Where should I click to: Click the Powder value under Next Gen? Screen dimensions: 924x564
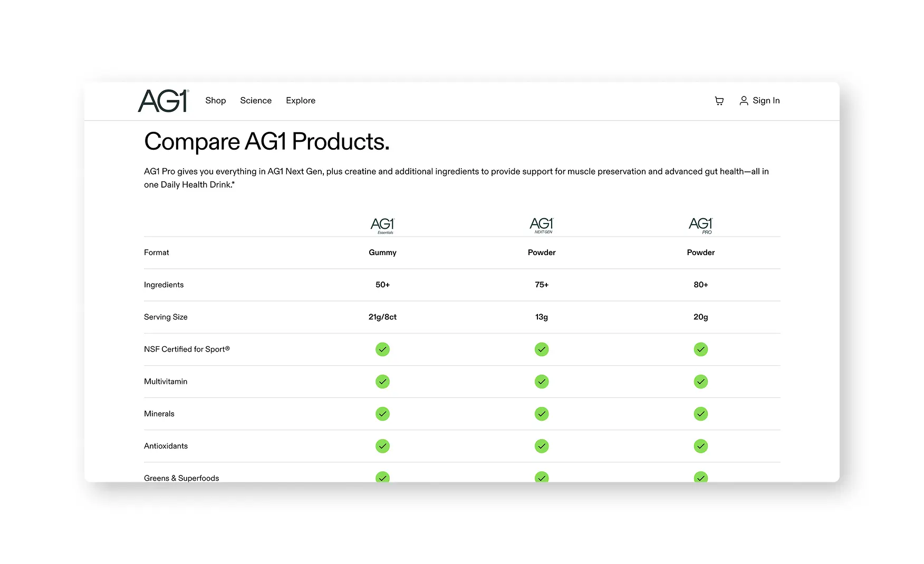point(542,252)
